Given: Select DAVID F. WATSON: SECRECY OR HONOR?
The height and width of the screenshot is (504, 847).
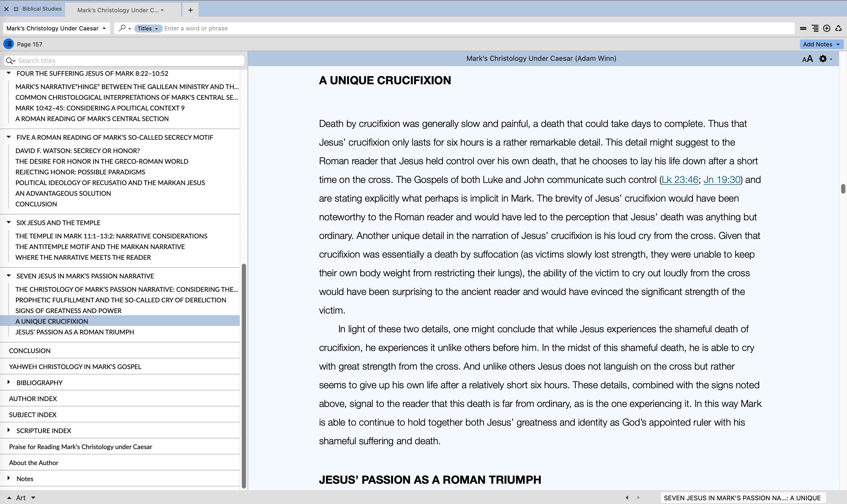Looking at the screenshot, I should pos(77,151).
